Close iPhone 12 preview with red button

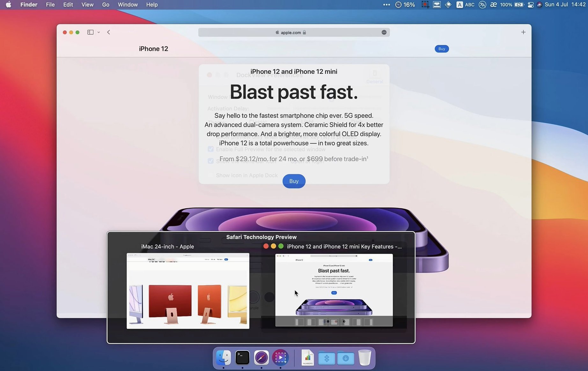[x=266, y=246]
